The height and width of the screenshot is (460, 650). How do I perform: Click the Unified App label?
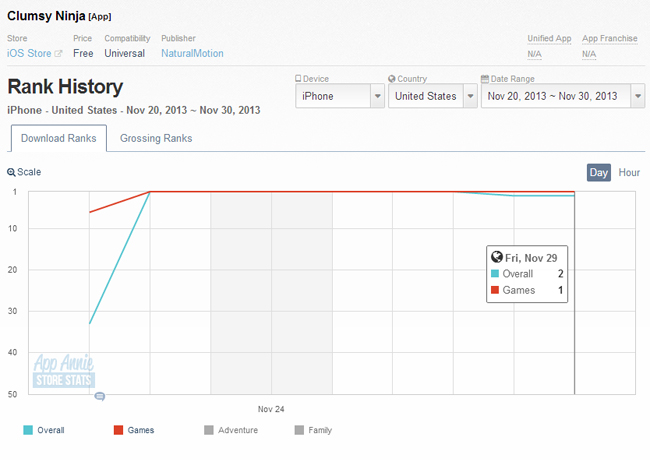pyautogui.click(x=549, y=38)
